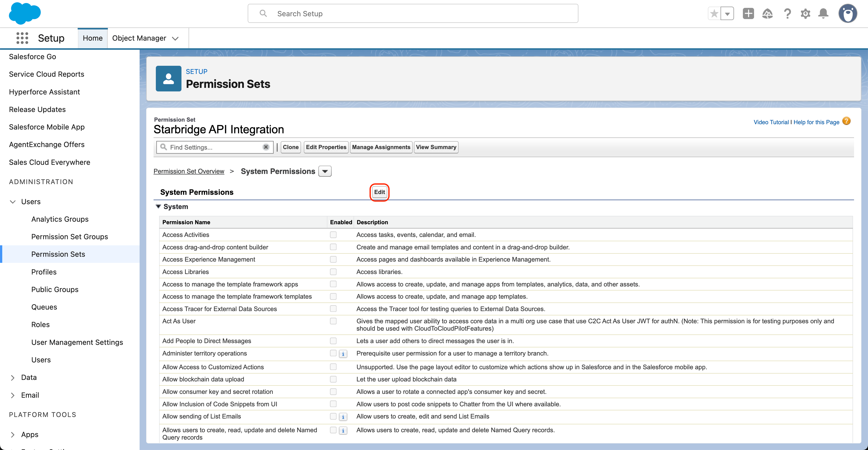This screenshot has height=450, width=868.
Task: Clear the Find Settings box with the X icon
Action: 266,147
